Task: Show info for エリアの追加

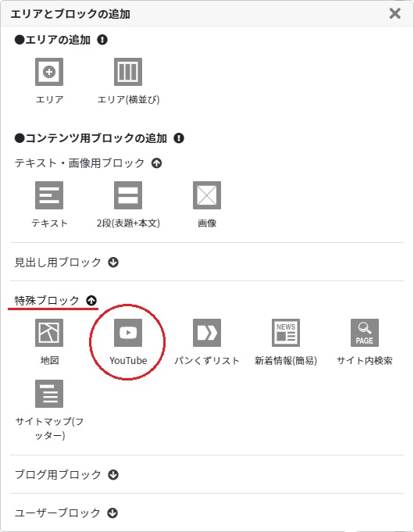Action: click(x=102, y=40)
